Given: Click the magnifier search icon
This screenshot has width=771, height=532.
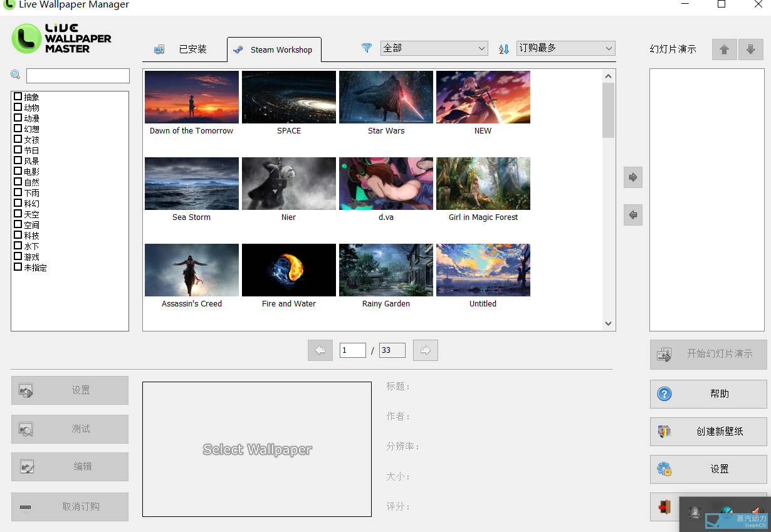Looking at the screenshot, I should [16, 75].
